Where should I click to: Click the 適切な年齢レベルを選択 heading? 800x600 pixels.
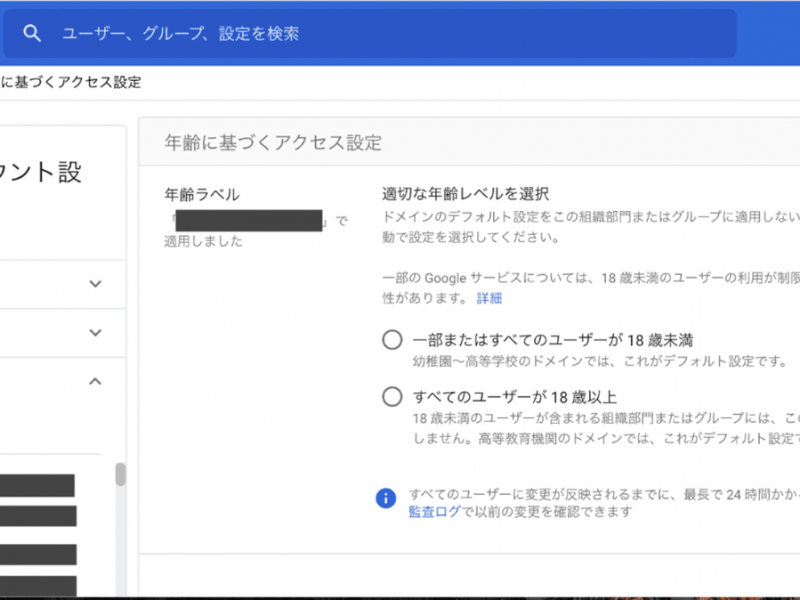click(x=465, y=194)
